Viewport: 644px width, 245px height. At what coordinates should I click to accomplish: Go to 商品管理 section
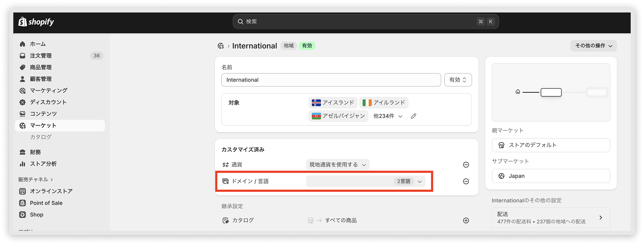pos(40,67)
